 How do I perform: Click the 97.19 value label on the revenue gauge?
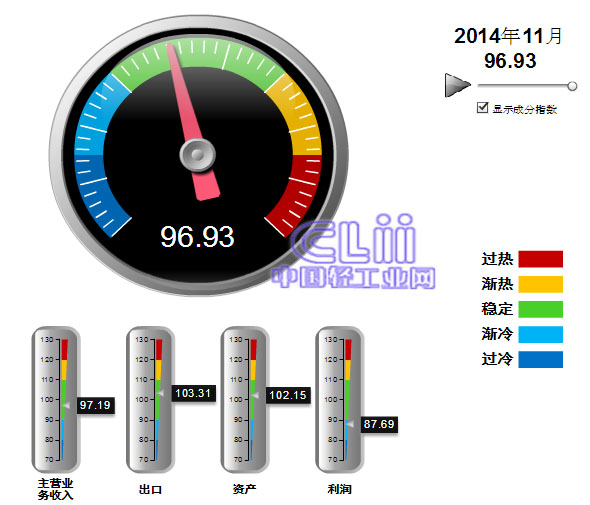coord(95,405)
